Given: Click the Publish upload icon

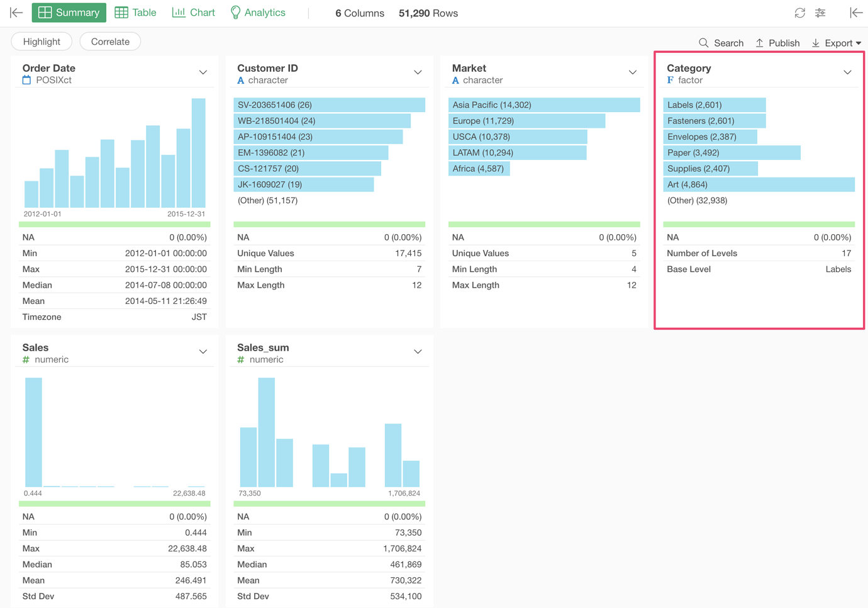Looking at the screenshot, I should coord(759,43).
